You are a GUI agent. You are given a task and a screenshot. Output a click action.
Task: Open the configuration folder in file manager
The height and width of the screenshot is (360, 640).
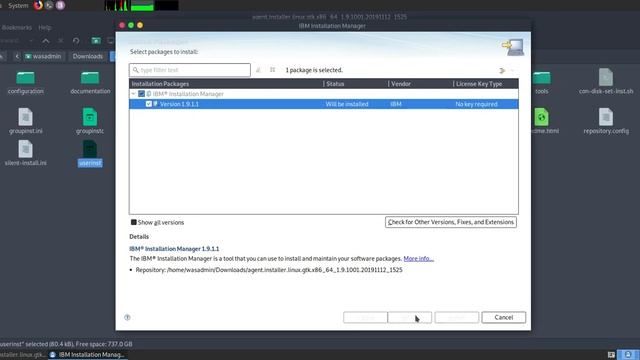click(25, 82)
